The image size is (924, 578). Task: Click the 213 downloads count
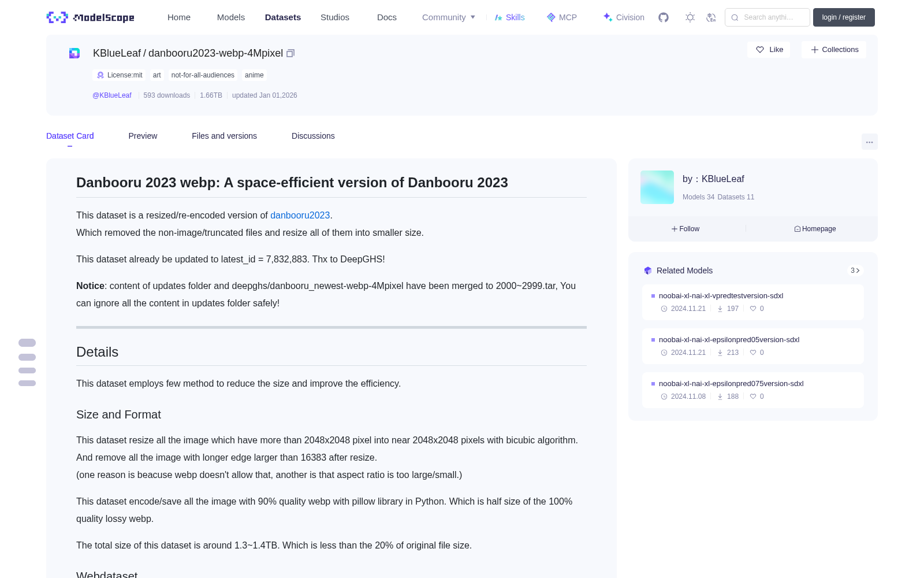point(733,353)
